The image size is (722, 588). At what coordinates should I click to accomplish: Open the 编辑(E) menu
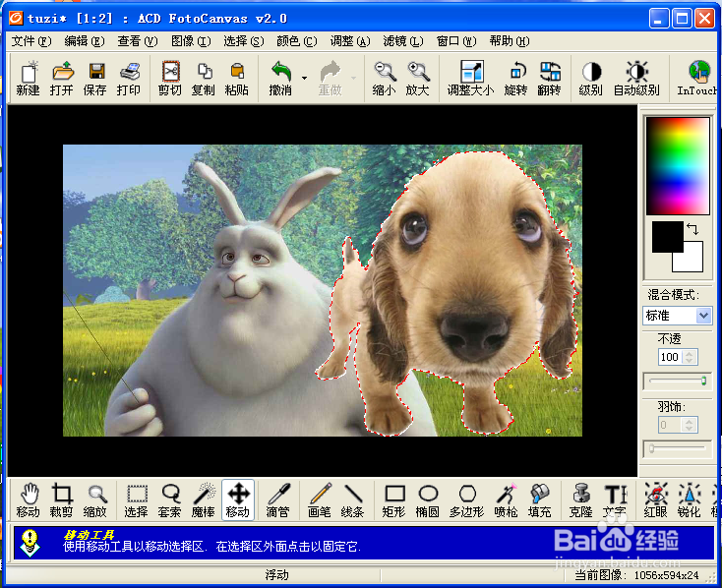tap(85, 41)
